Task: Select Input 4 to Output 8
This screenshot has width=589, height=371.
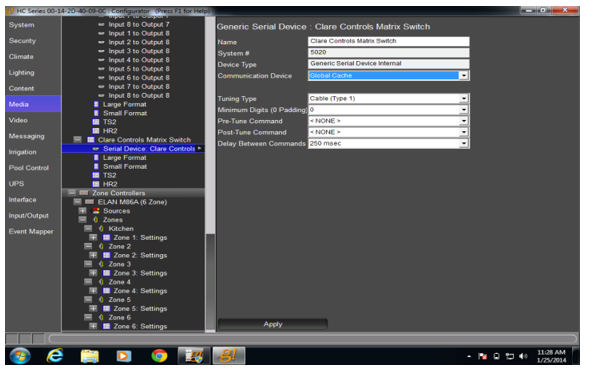Action: (x=139, y=60)
